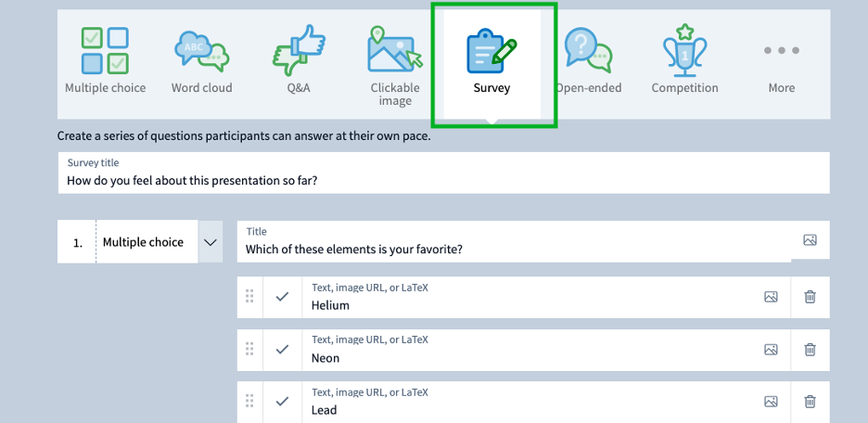868x423 pixels.
Task: Choose the Word cloud activity type
Action: [x=201, y=52]
